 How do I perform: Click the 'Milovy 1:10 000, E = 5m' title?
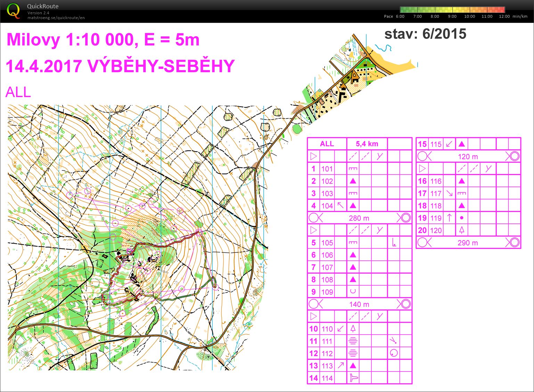[x=103, y=40]
